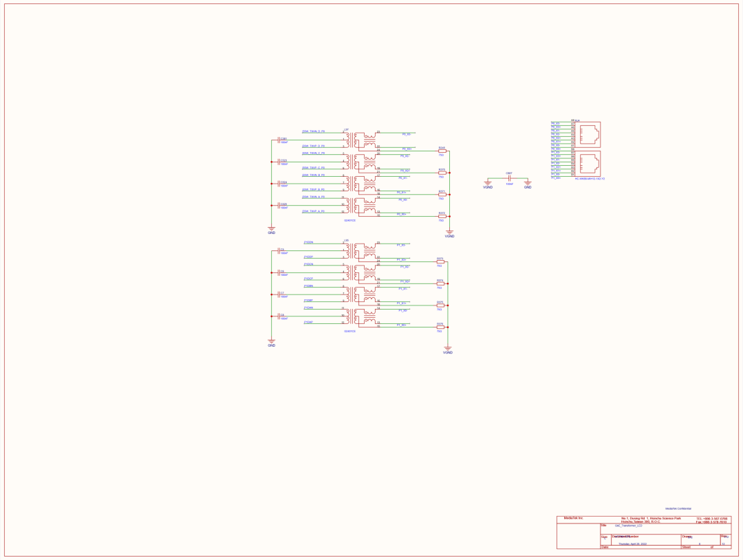Click 'MediaTek Inc.' in the title block
Image resolution: width=743 pixels, height=560 pixels.
click(x=573, y=518)
